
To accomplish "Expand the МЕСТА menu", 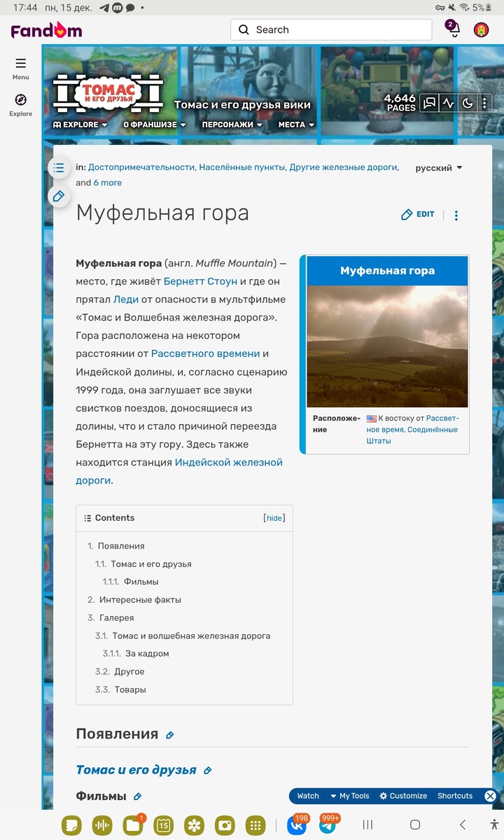I will coord(296,125).
